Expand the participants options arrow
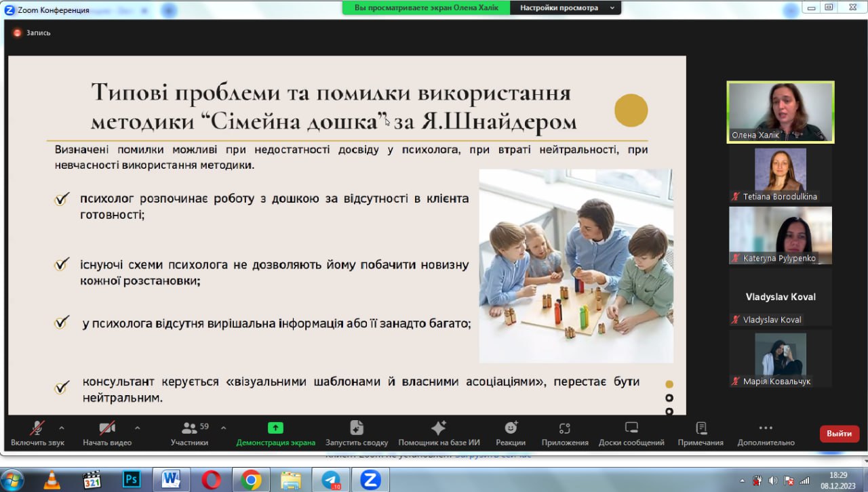The width and height of the screenshot is (868, 492). tap(224, 428)
